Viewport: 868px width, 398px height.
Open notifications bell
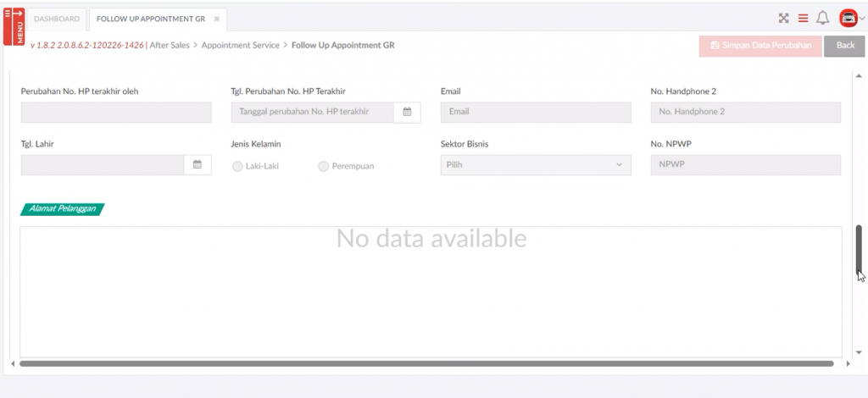coord(822,19)
